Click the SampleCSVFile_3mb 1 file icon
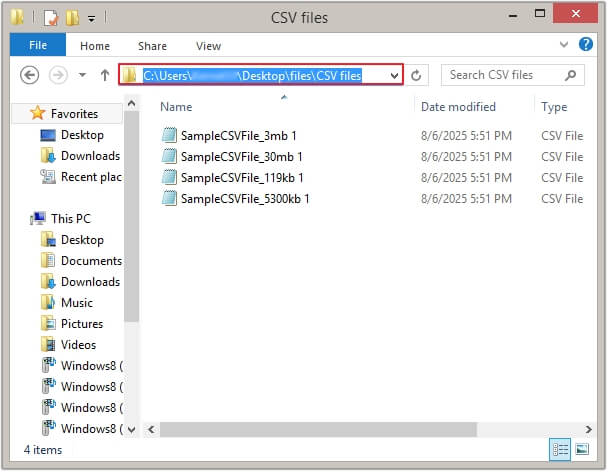 tap(169, 135)
